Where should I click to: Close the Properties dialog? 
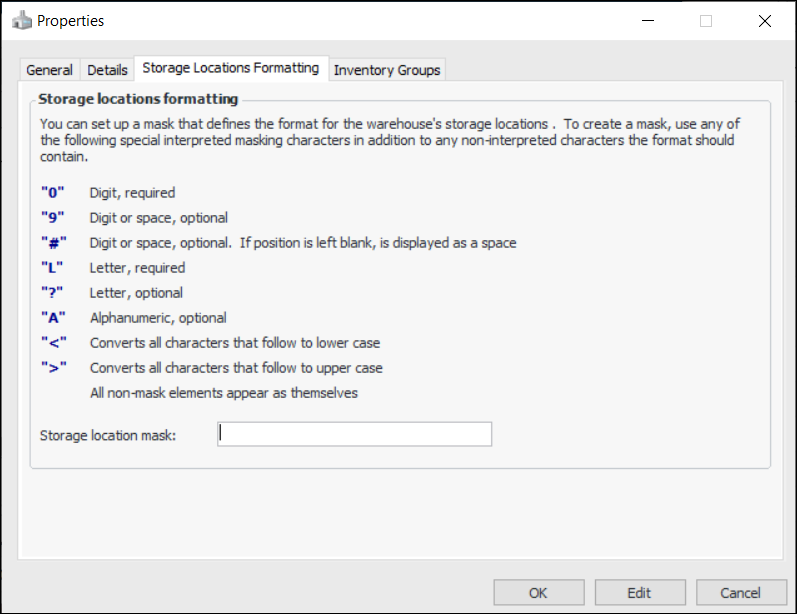(765, 20)
